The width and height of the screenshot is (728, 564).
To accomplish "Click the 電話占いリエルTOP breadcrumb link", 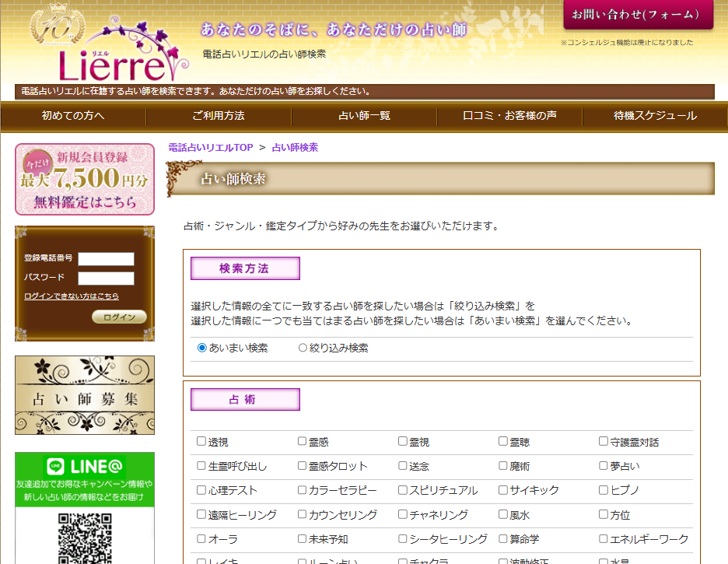I will (211, 147).
